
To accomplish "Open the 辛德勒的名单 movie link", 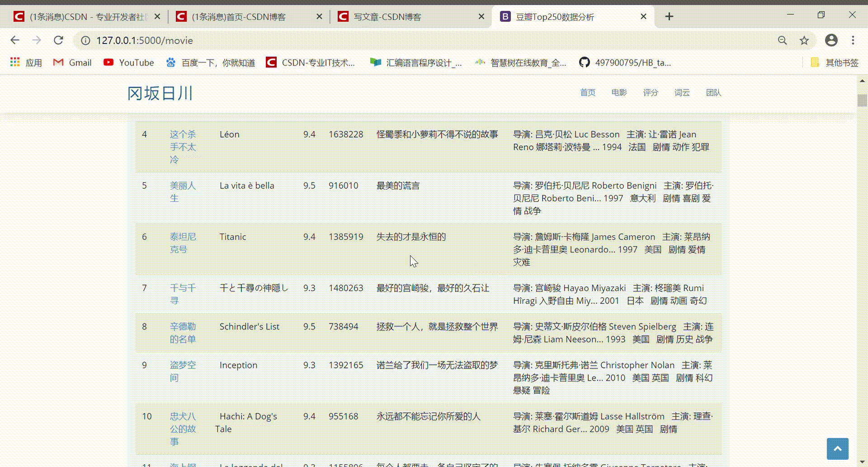I will tap(183, 333).
